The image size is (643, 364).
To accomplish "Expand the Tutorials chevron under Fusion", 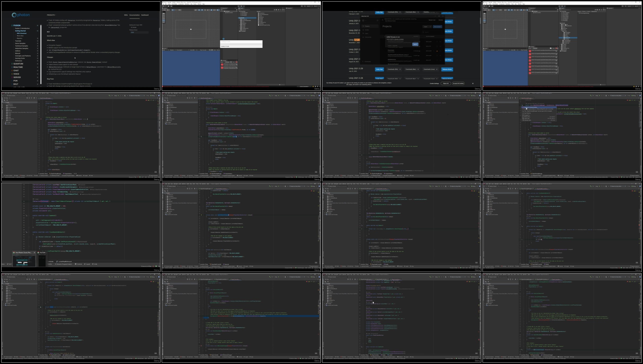I will coord(38,41).
